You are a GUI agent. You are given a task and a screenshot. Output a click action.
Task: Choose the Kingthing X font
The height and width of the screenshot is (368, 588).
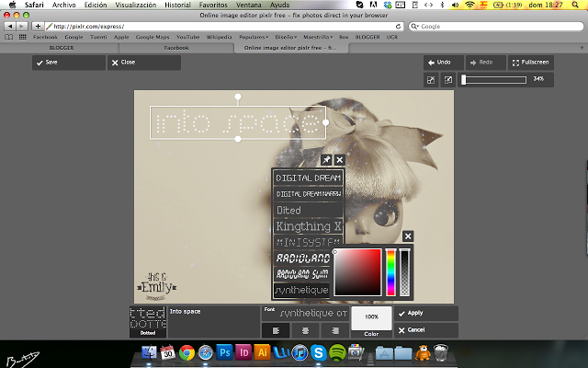(309, 225)
